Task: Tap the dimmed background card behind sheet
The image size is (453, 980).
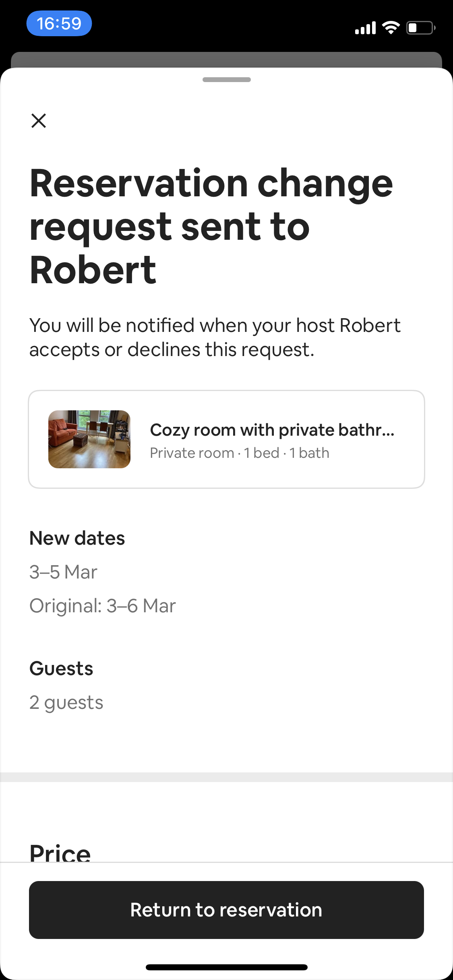Action: [226, 60]
